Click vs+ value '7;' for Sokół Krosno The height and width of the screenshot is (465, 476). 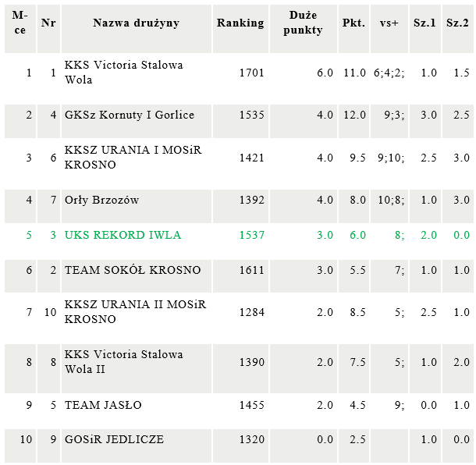(x=400, y=270)
